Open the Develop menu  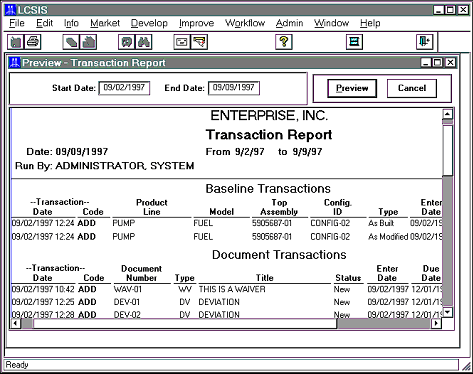(149, 23)
